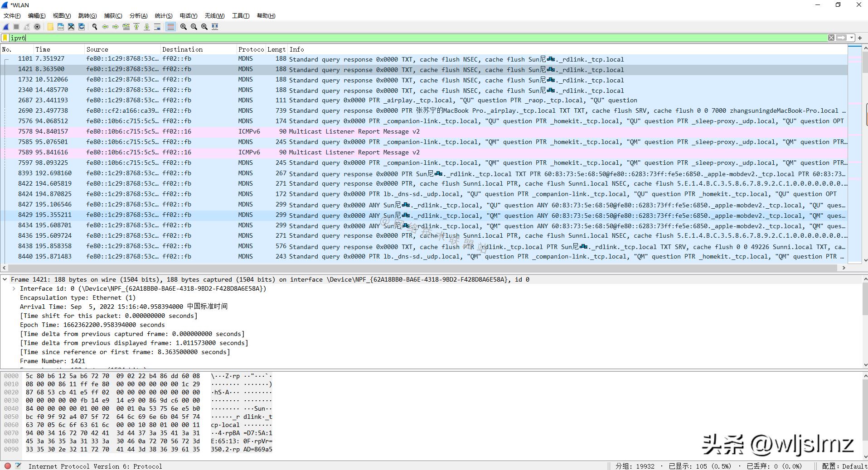This screenshot has height=470, width=868.
Task: Clear the display filter with X button
Action: 831,38
